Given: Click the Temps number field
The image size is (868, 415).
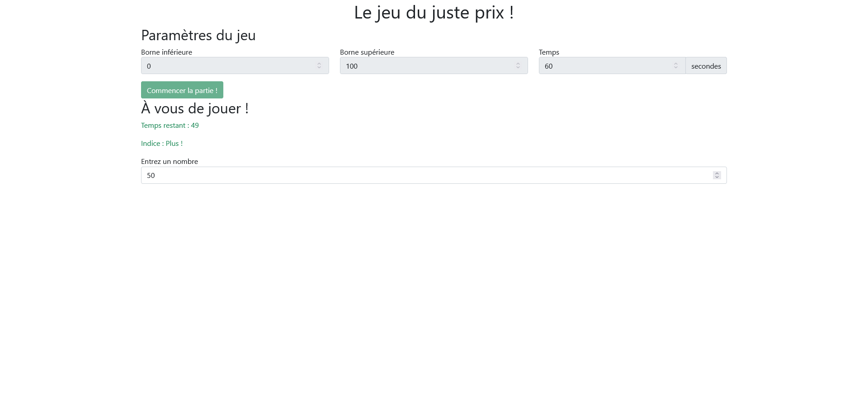Looking at the screenshot, I should (606, 66).
